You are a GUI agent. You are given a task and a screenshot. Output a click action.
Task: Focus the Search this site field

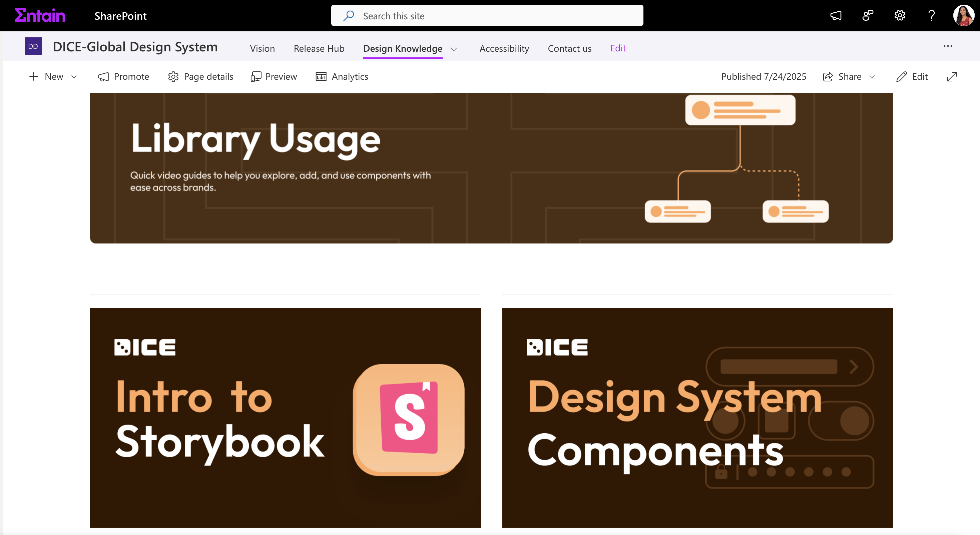pyautogui.click(x=487, y=16)
